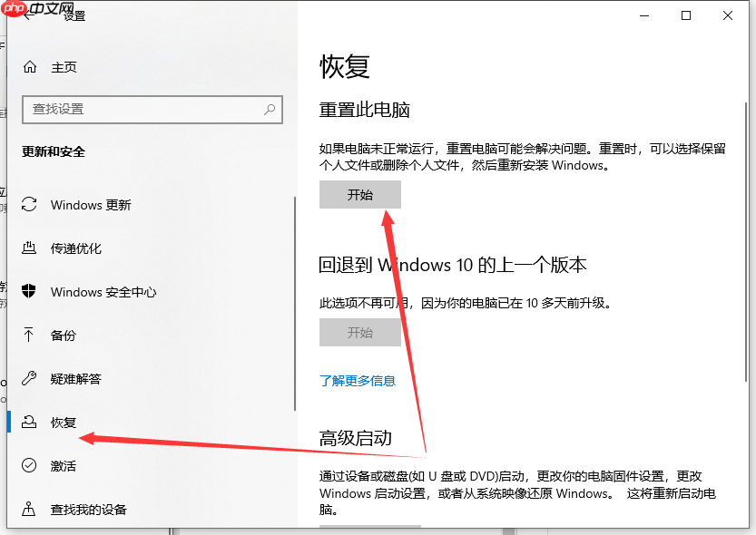The width and height of the screenshot is (756, 535).
Task: Open Windows 安全中心
Action: (98, 292)
